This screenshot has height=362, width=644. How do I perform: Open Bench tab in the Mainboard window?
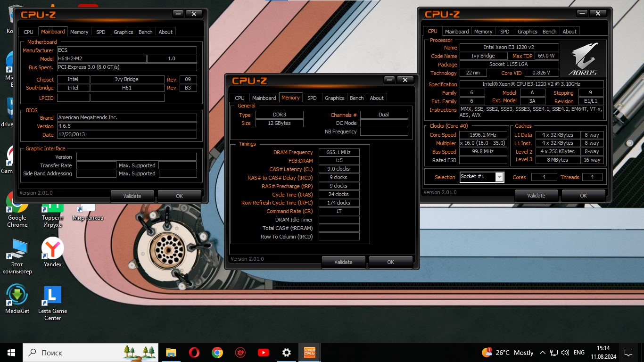[146, 32]
